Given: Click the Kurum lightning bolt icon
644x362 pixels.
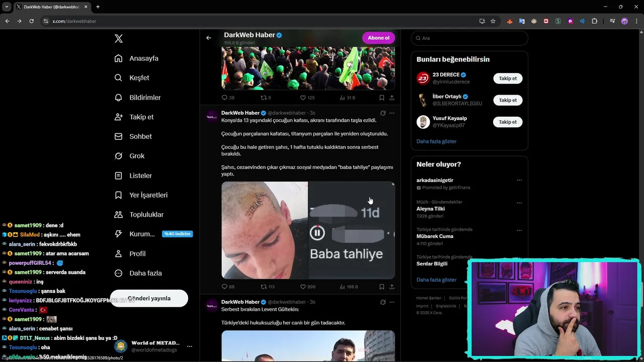Looking at the screenshot, I should tap(118, 234).
